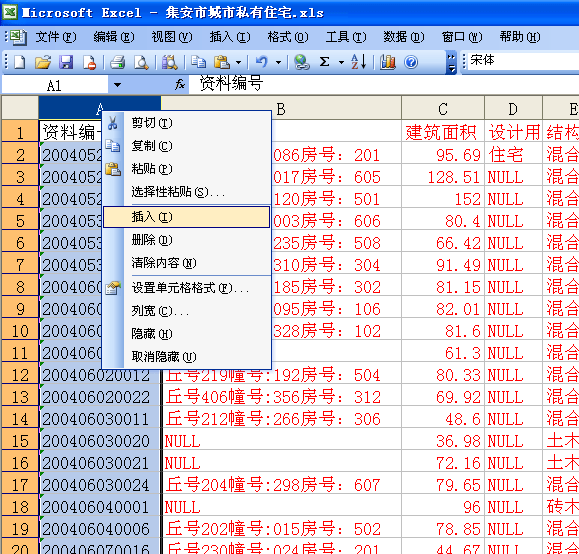
Task: Click the Name Box showing A1
Action: click(x=55, y=85)
